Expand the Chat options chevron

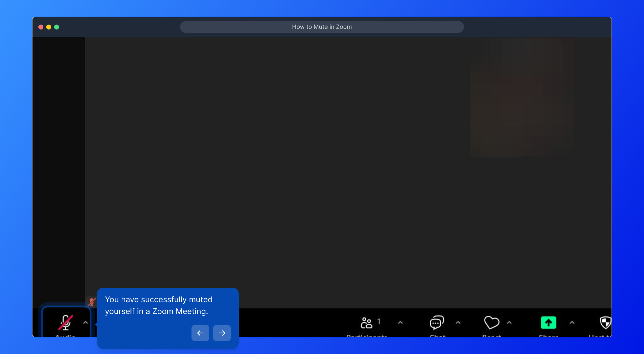point(458,323)
